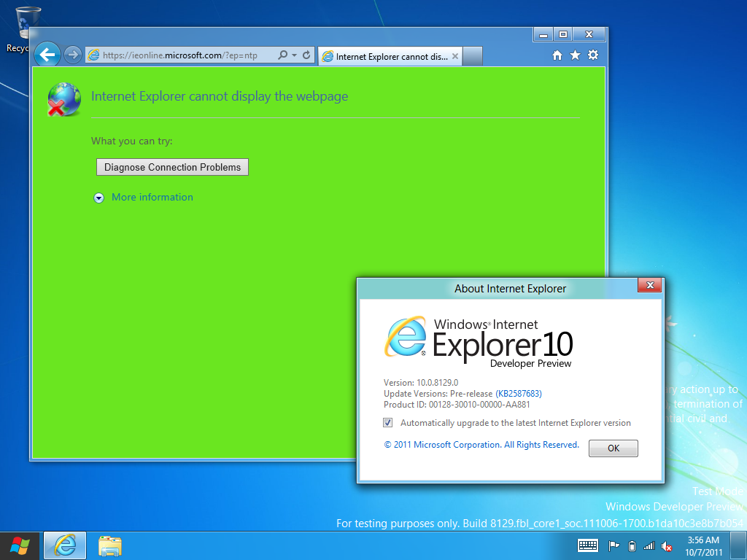Click the Internet Explorer logo in About dialog

pos(406,337)
